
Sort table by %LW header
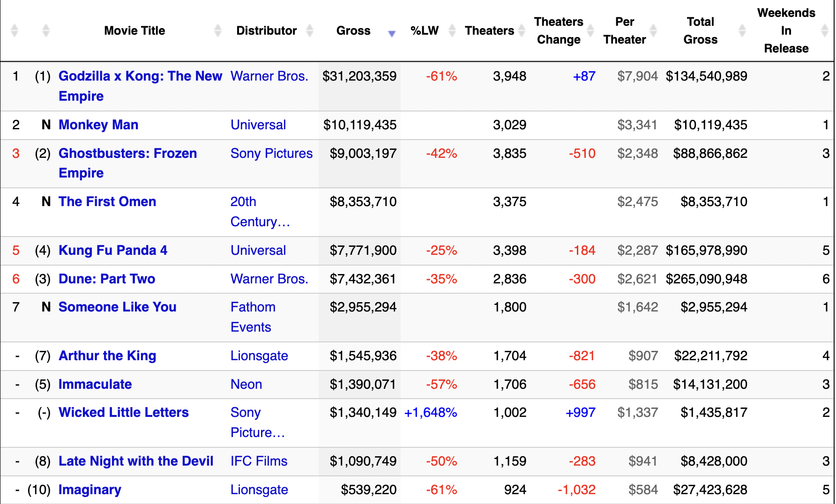(424, 30)
